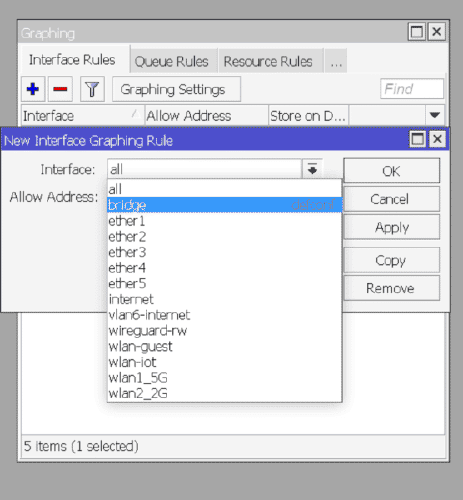Sort by the Interface column header
The image size is (463, 500).
click(83, 116)
